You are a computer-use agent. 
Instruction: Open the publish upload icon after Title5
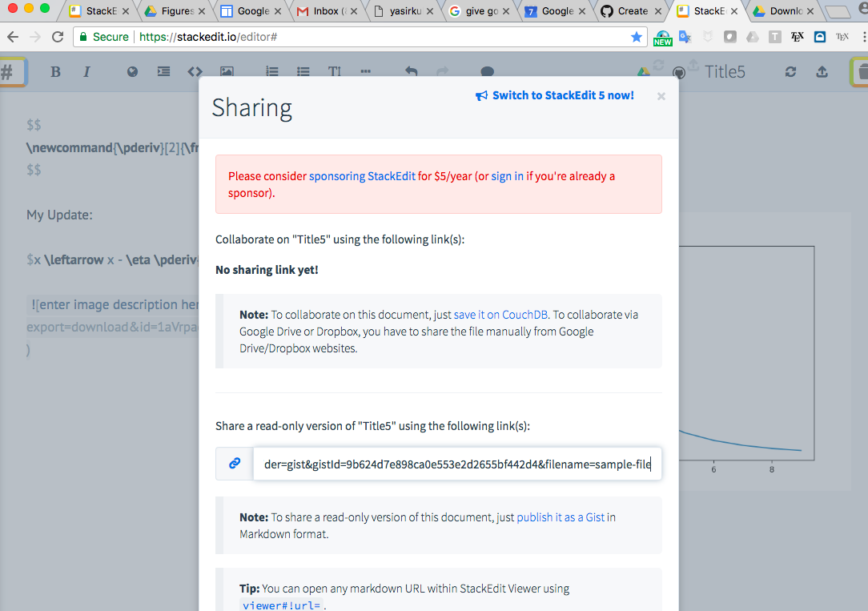point(822,72)
